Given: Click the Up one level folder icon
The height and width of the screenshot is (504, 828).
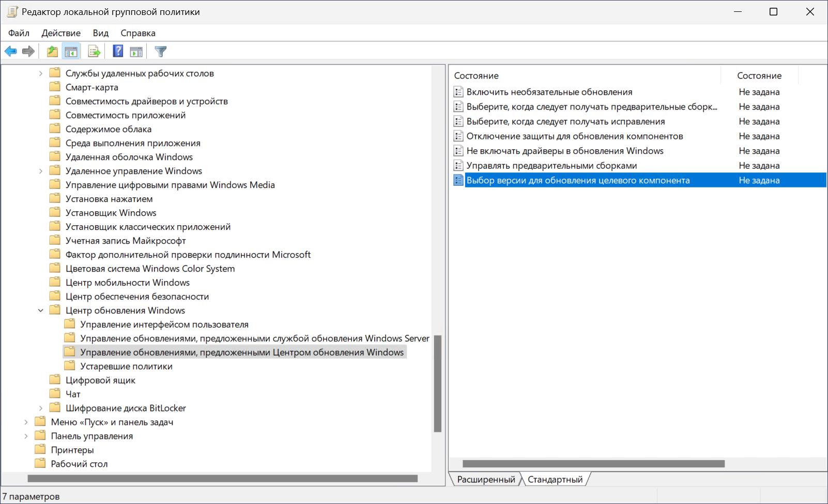Looking at the screenshot, I should tap(52, 51).
